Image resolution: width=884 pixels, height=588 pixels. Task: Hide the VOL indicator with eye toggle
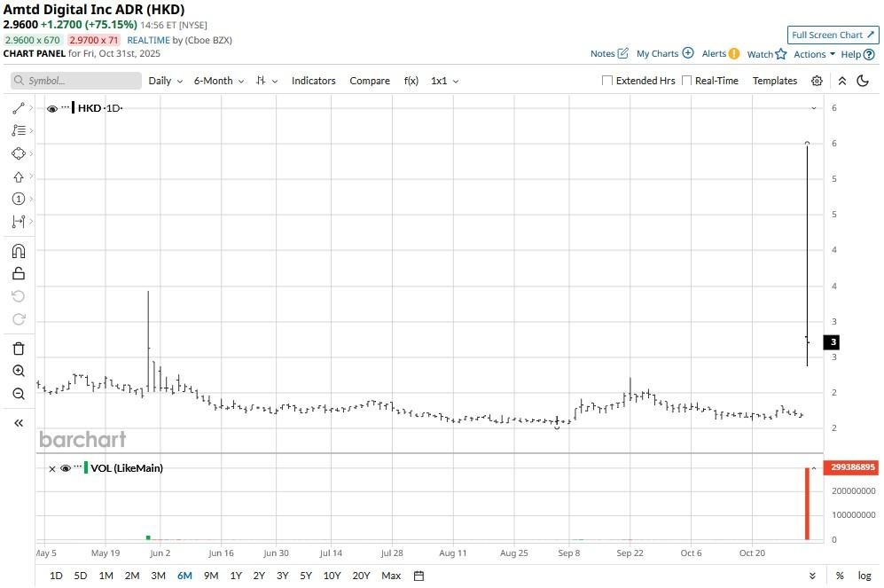pos(65,467)
